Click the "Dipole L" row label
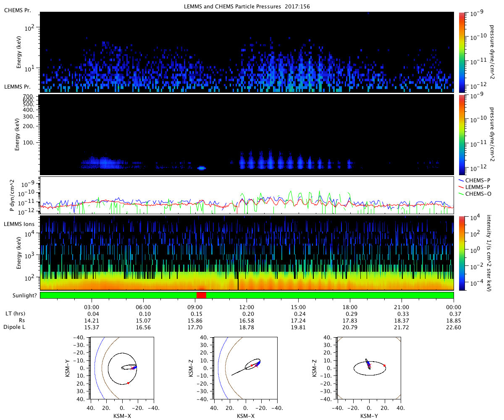This screenshot has height=420, width=504. [x=14, y=327]
